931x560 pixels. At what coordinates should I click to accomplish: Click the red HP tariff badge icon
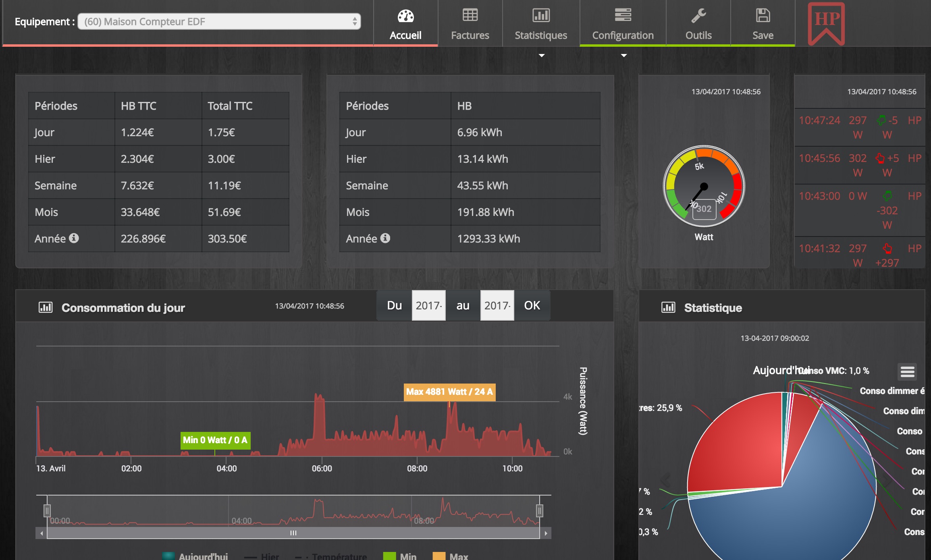pos(826,23)
